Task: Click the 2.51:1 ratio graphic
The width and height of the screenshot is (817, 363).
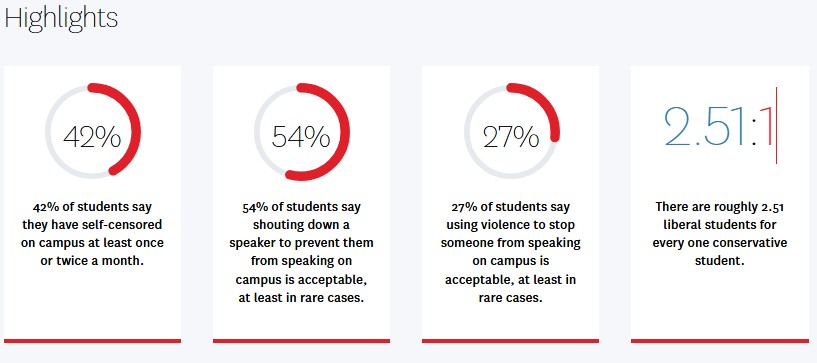Action: (x=721, y=126)
